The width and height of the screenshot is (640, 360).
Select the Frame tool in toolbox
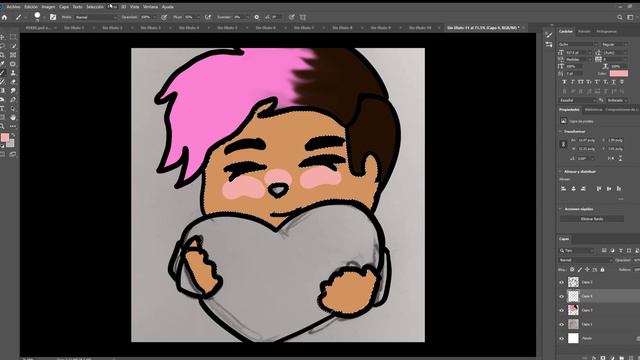[x=13, y=55]
